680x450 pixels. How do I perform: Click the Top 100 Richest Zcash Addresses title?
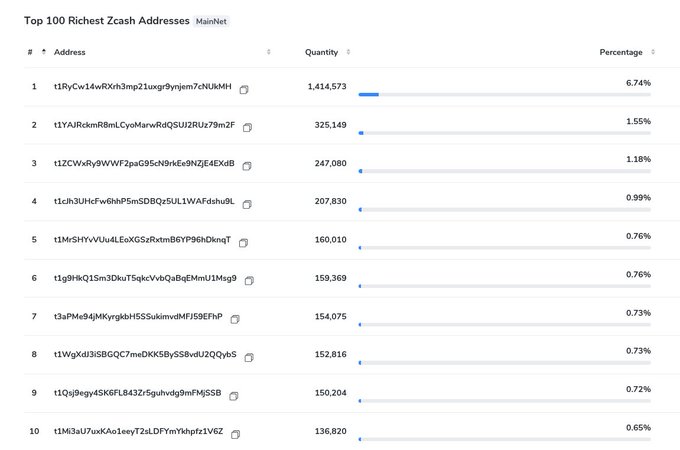pyautogui.click(x=107, y=21)
